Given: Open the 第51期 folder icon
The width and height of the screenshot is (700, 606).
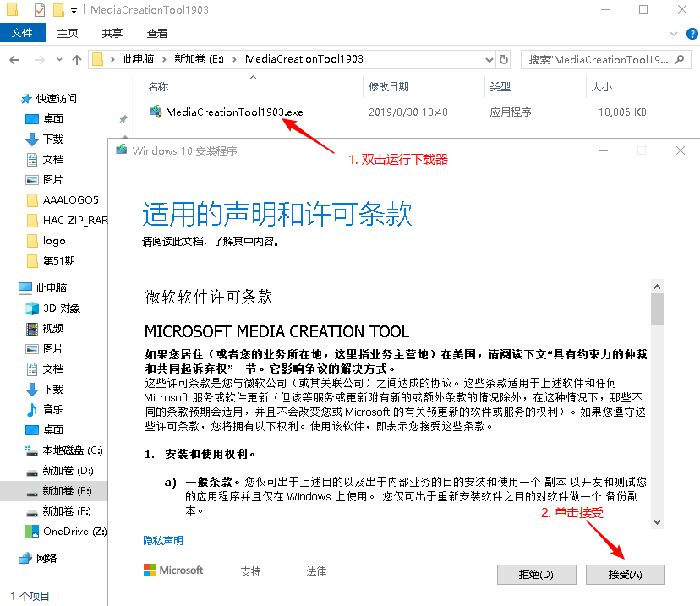Looking at the screenshot, I should (32, 261).
